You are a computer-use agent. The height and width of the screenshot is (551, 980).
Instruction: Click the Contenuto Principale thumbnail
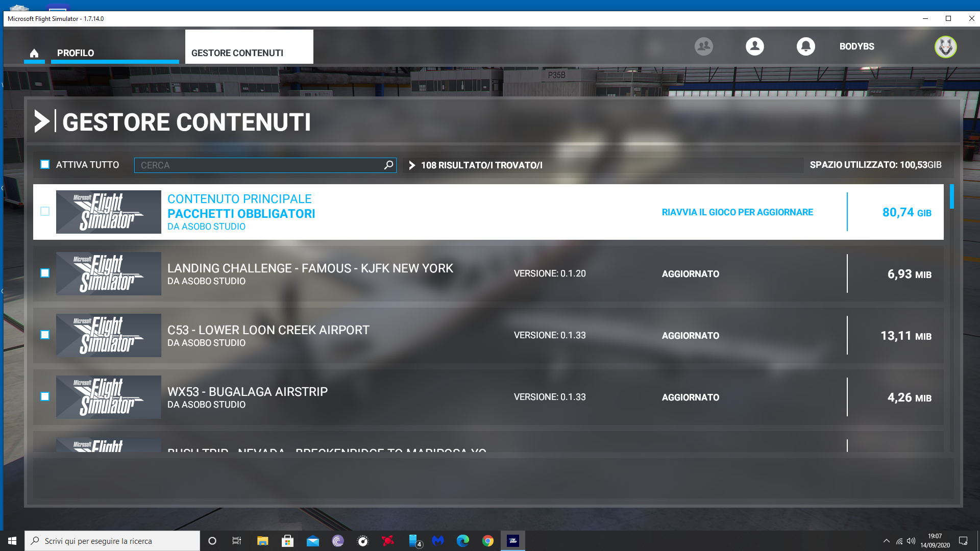pyautogui.click(x=109, y=212)
